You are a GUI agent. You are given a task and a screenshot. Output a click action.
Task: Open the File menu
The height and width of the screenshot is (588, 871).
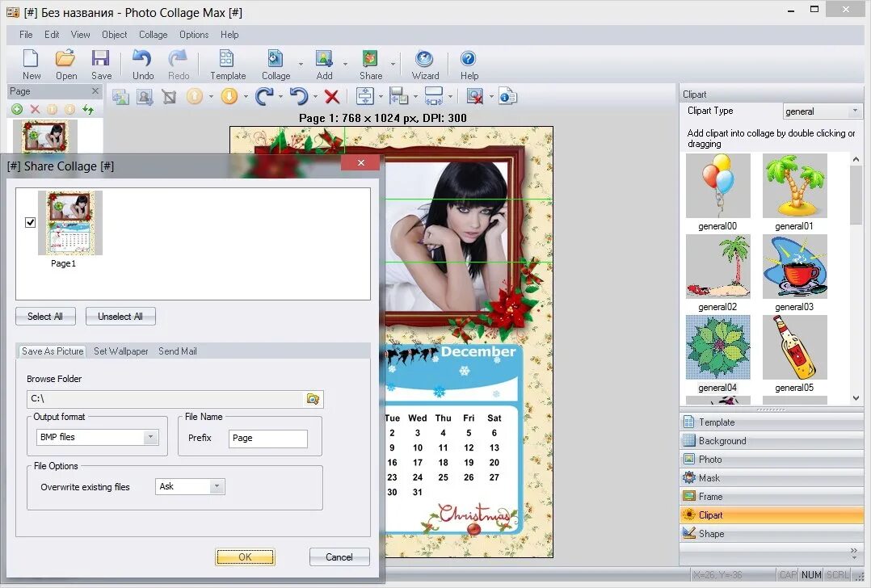(26, 35)
